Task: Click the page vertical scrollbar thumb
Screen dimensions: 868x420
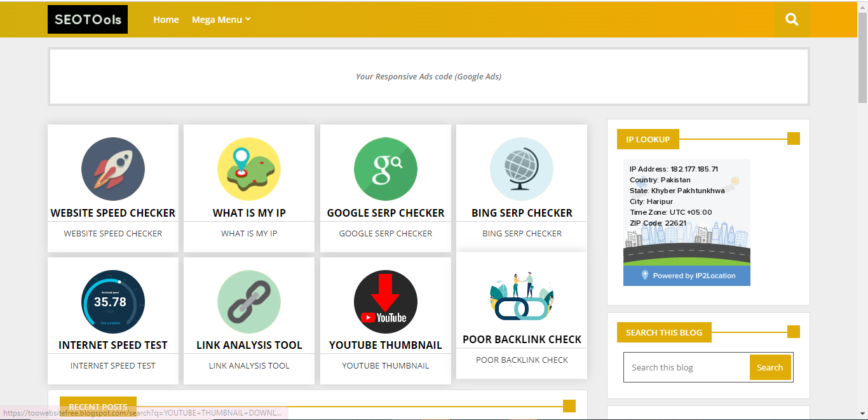Action: pos(862,57)
